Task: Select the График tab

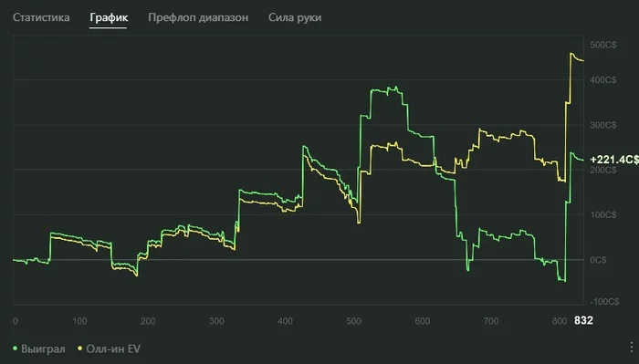Action: pyautogui.click(x=109, y=17)
